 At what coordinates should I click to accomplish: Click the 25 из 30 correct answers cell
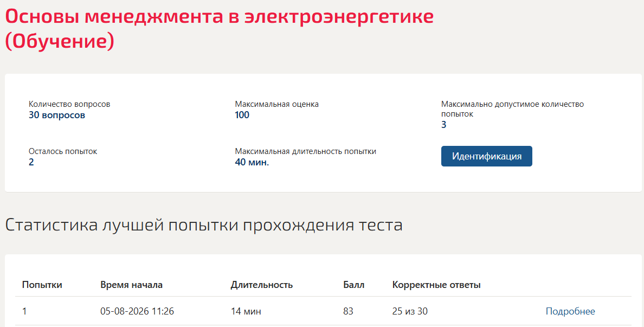[x=410, y=311]
